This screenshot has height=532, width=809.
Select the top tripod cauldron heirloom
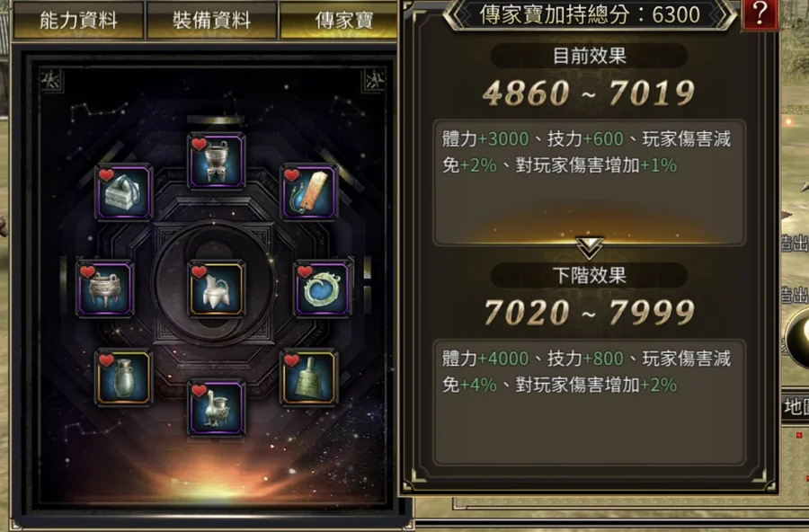click(x=216, y=161)
